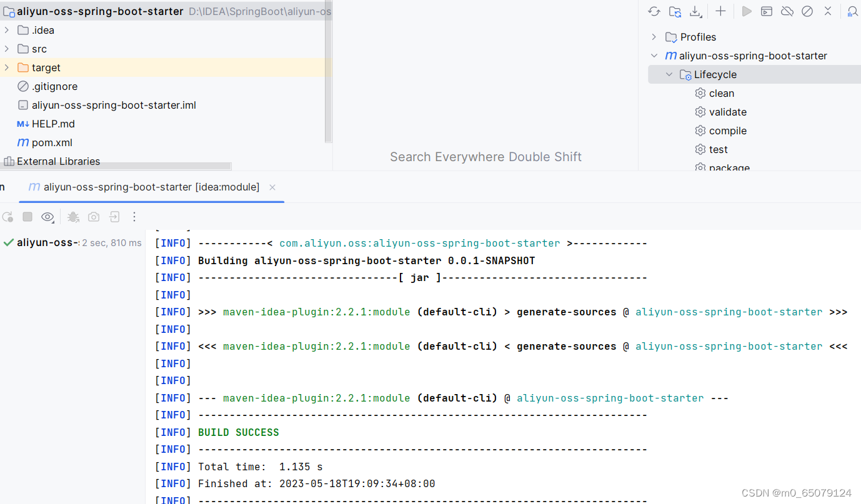Select the .gitignore file
The width and height of the screenshot is (861, 504).
coord(54,86)
